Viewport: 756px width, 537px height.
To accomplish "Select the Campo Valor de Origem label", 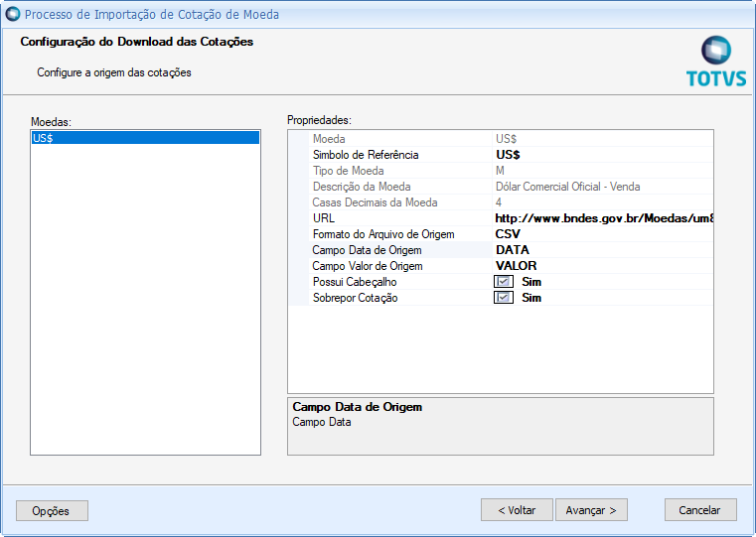I will click(368, 266).
